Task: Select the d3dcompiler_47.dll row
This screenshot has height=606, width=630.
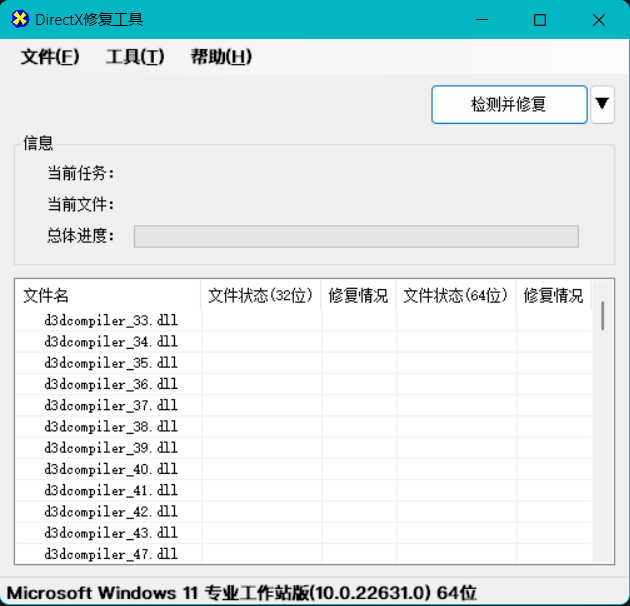Action: [x=304, y=555]
